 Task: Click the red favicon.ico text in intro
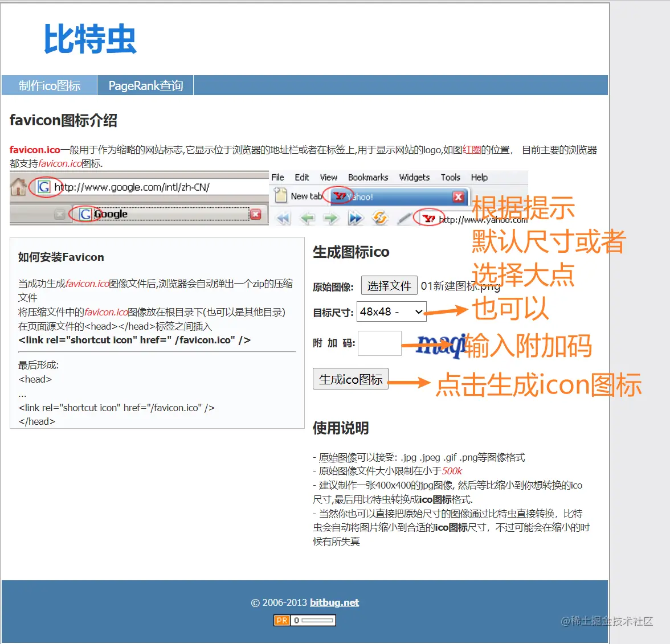click(x=35, y=149)
